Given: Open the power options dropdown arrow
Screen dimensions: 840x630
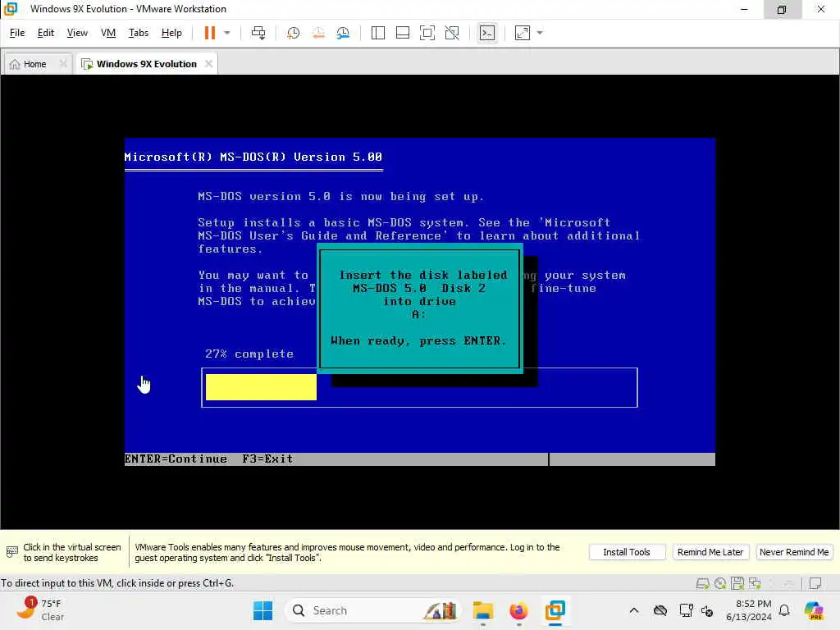Looking at the screenshot, I should [x=227, y=33].
